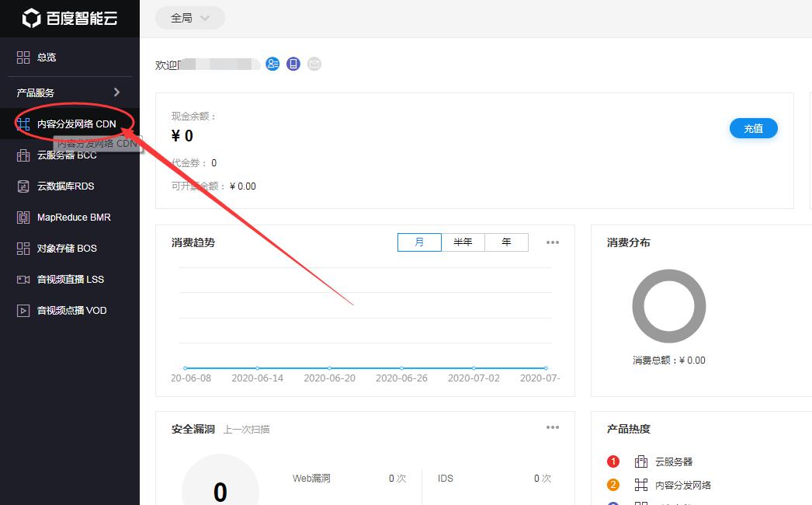The height and width of the screenshot is (505, 812).
Task: Expand 产品服务 with the chevron arrow
Action: [116, 92]
